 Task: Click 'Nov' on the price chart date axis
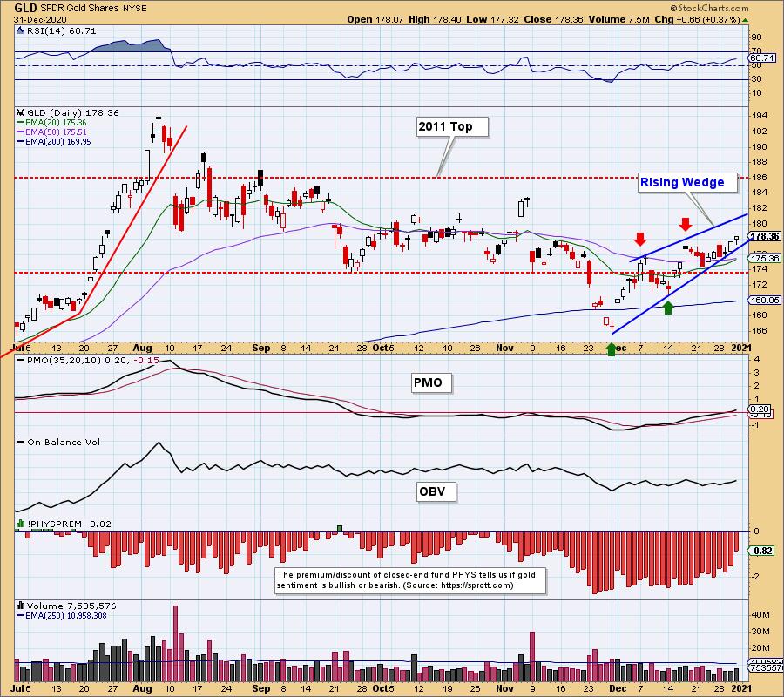tap(505, 348)
